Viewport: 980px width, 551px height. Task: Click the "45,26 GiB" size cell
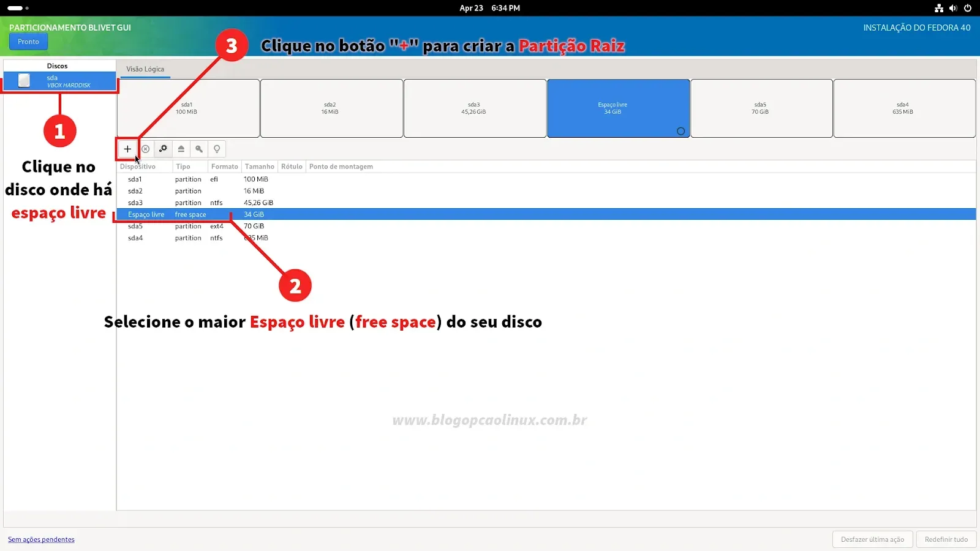click(258, 203)
